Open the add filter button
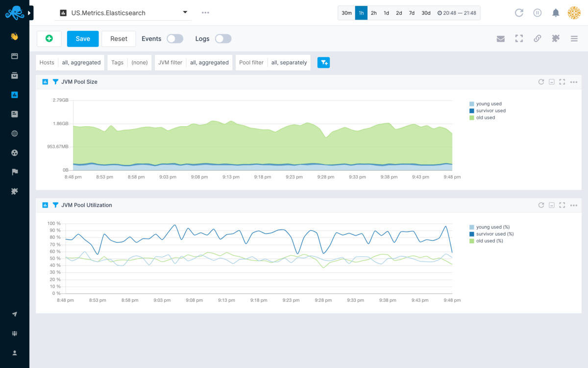 pyautogui.click(x=323, y=62)
